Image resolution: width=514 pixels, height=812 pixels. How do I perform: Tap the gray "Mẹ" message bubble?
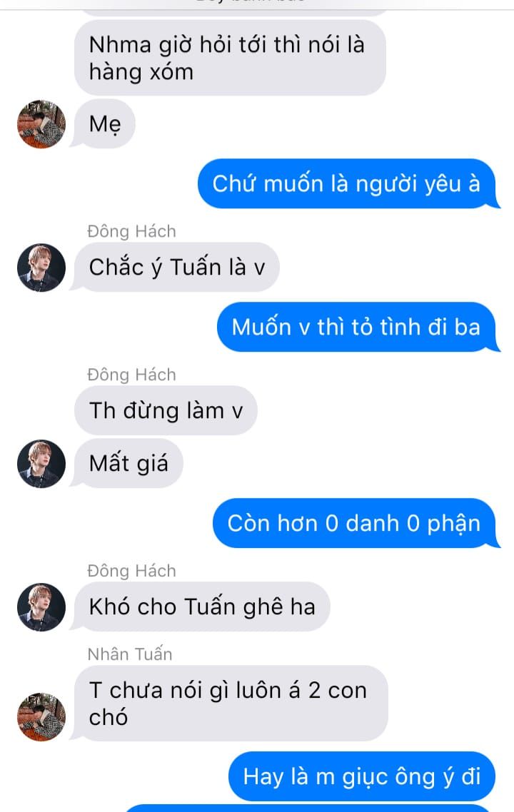(105, 124)
